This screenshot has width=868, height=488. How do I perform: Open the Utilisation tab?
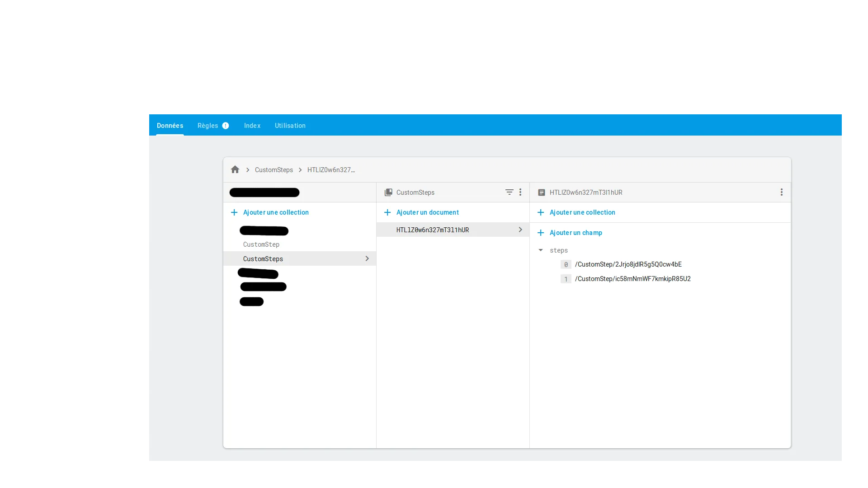(x=290, y=126)
